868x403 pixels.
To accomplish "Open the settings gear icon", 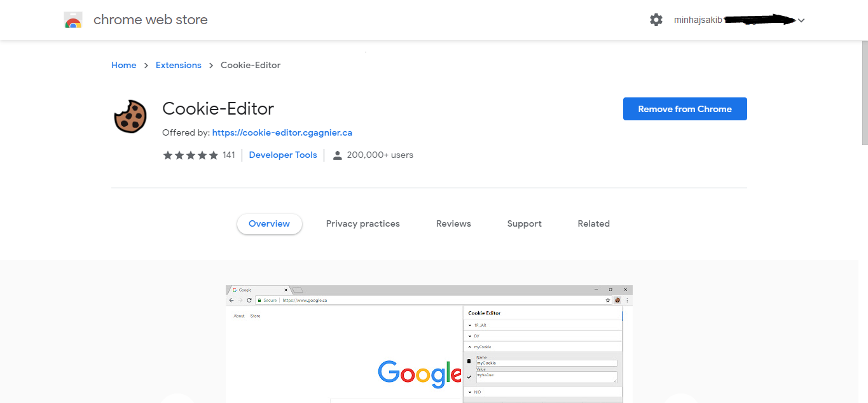I will click(x=656, y=19).
